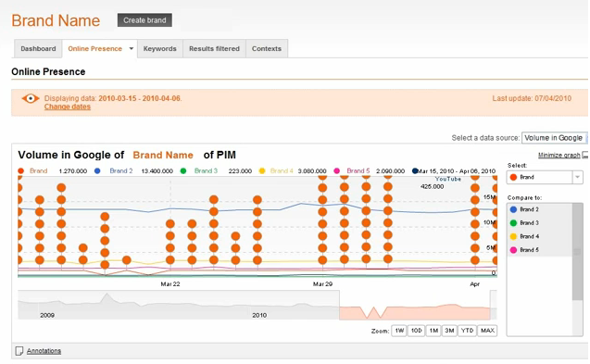Open the Select brand dropdown
590x364 pixels.
pos(545,177)
